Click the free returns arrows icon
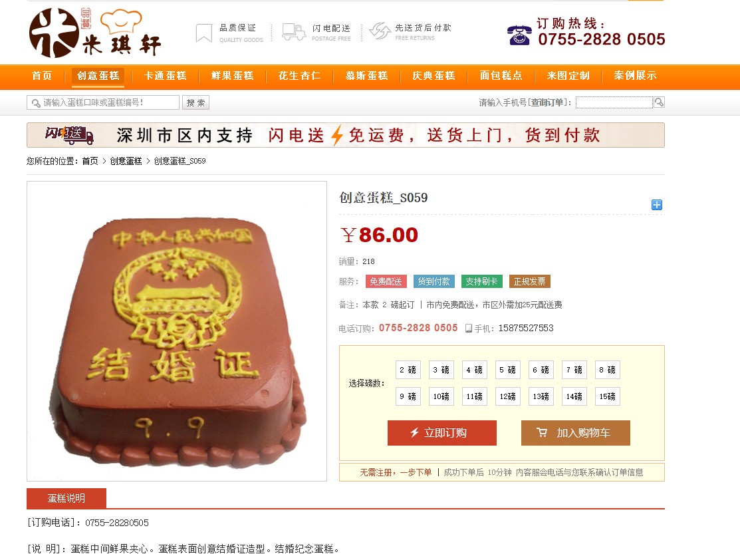 (x=380, y=31)
